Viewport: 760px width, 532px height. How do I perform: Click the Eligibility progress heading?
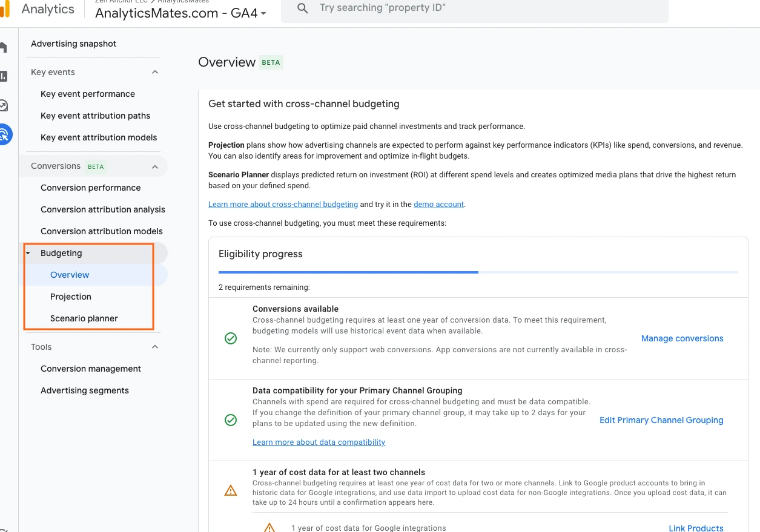(260, 254)
